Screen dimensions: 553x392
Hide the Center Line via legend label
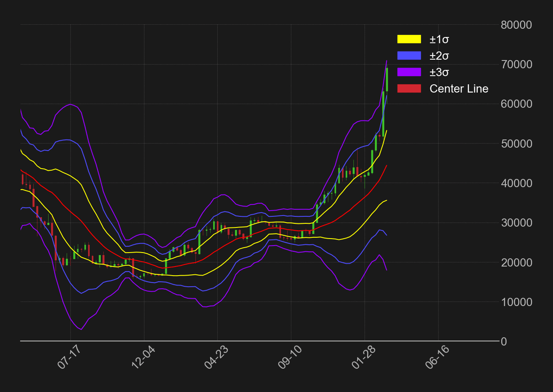(459, 89)
